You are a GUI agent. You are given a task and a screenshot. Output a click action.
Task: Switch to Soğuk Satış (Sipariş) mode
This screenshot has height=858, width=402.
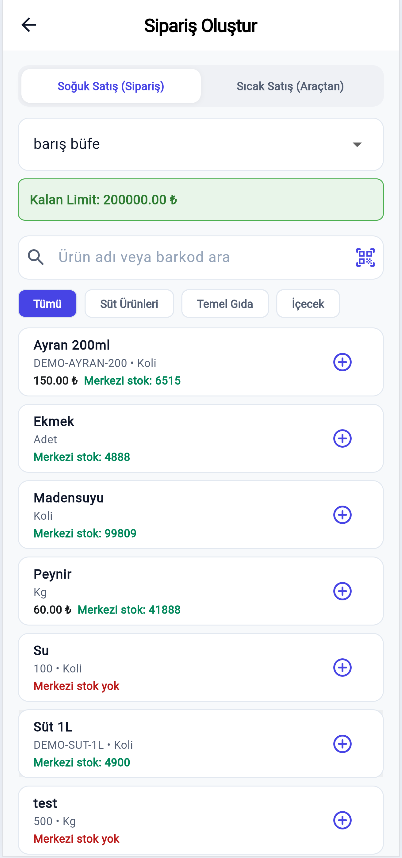click(111, 86)
